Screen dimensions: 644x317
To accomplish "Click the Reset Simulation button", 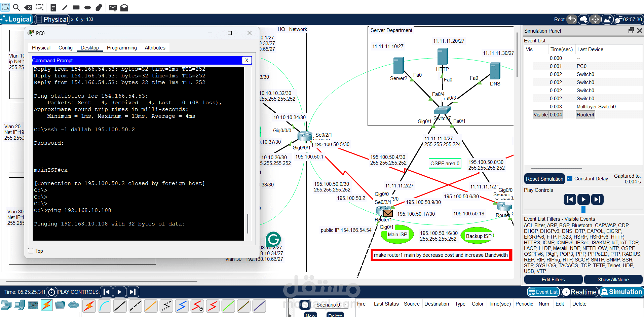I will (x=544, y=179).
